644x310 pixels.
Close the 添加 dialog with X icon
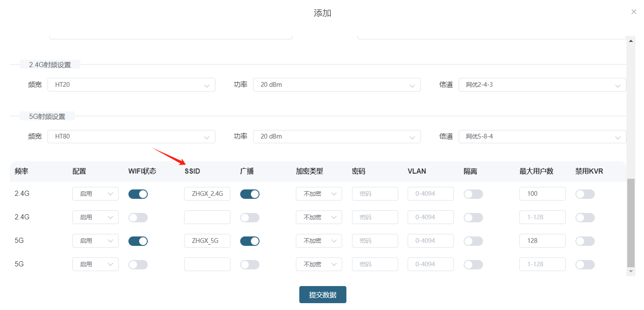click(634, 12)
